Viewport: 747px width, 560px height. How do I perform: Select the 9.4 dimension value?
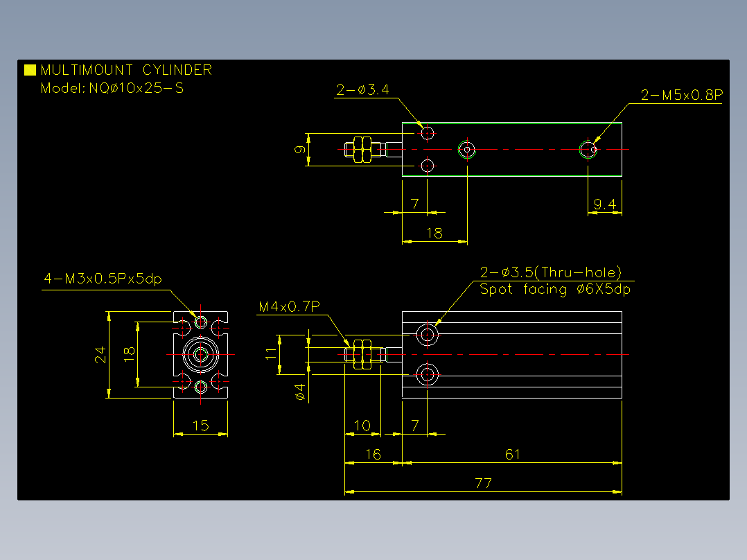click(605, 204)
